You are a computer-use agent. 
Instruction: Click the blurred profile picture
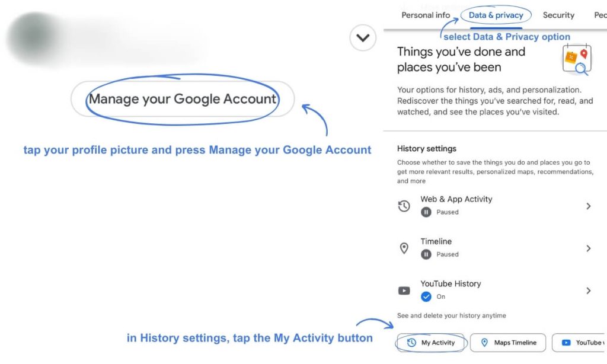34,37
